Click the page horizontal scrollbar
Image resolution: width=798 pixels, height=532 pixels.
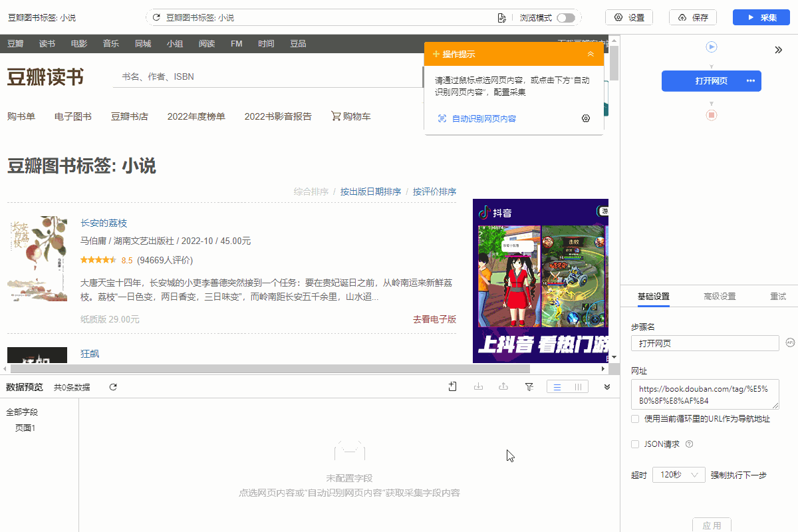pos(269,368)
